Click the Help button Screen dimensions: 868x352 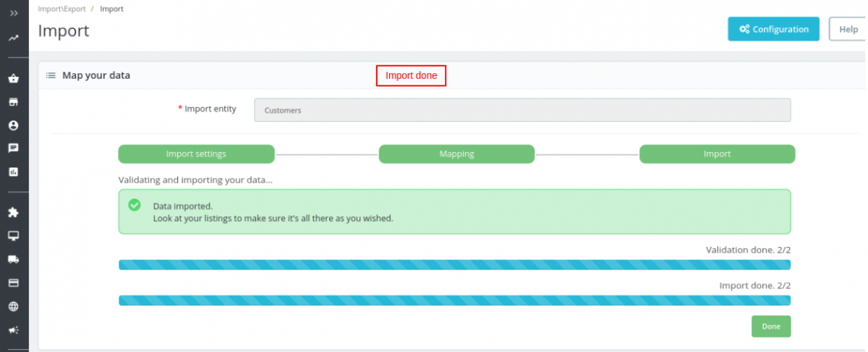(848, 29)
